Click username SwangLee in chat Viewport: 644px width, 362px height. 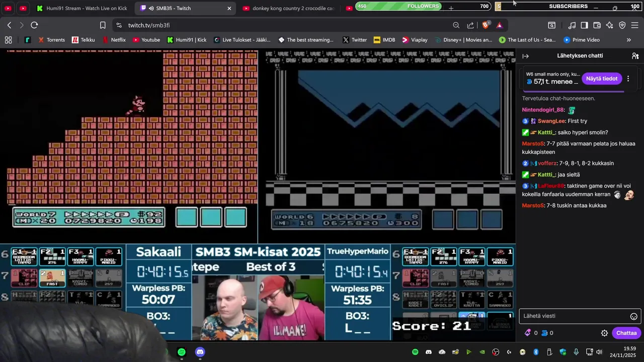point(551,121)
